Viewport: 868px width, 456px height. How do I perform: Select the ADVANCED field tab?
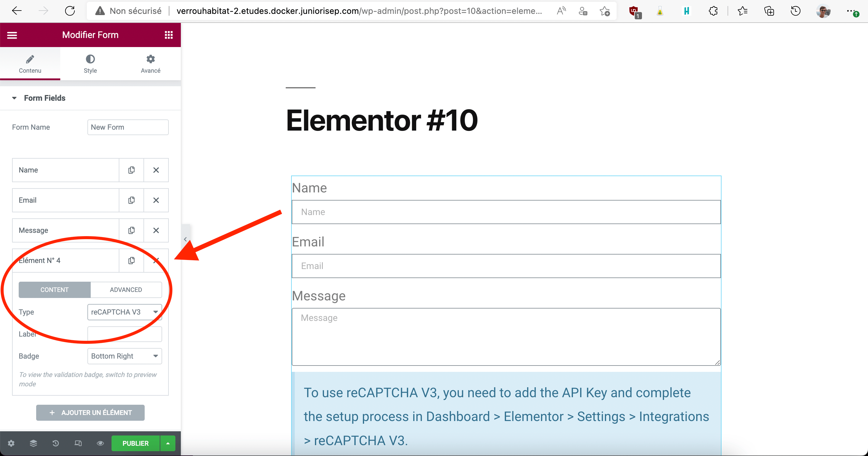click(x=126, y=290)
